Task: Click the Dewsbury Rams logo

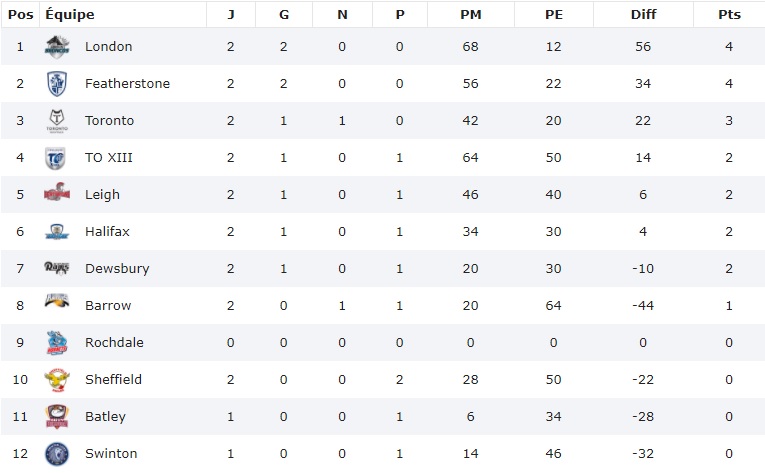Action: click(x=57, y=268)
